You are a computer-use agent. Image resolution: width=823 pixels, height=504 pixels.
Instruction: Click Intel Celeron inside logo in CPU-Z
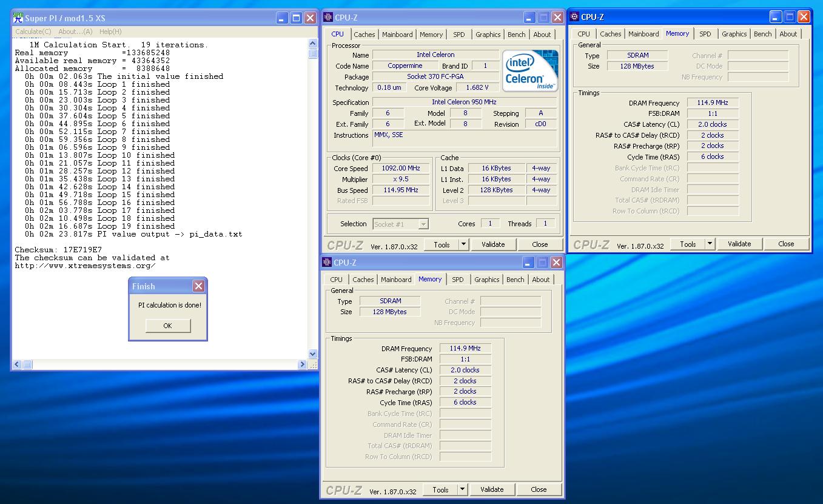(530, 70)
